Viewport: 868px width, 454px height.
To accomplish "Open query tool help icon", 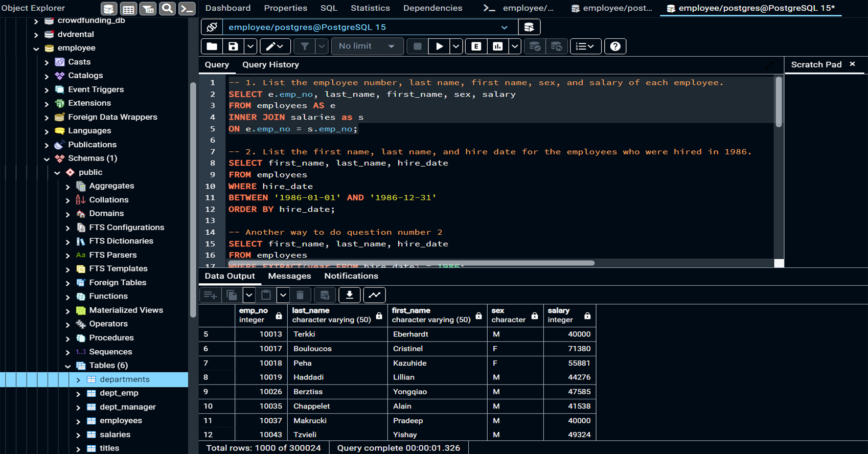I will tap(615, 47).
